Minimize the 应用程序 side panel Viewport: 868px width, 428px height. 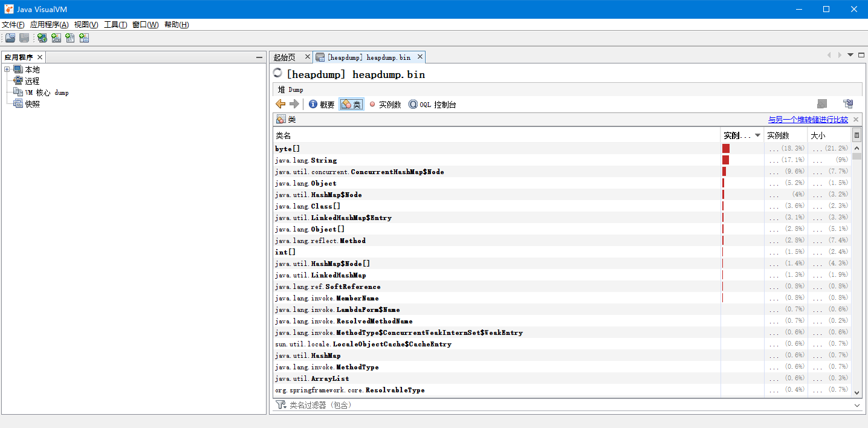pyautogui.click(x=259, y=57)
